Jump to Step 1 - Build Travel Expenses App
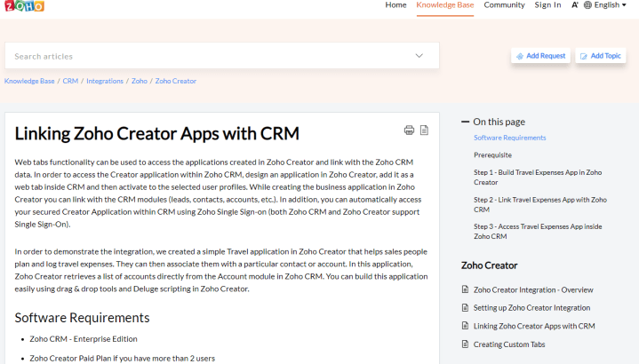 point(538,177)
